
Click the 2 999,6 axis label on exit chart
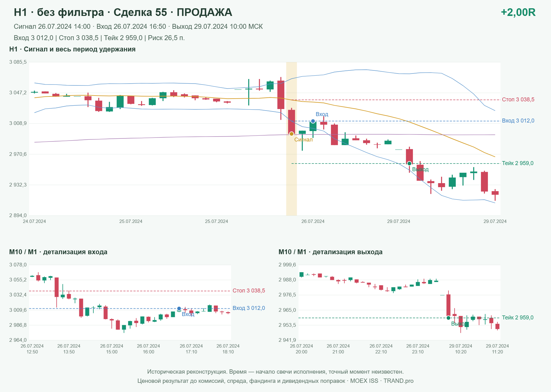pyautogui.click(x=287, y=265)
